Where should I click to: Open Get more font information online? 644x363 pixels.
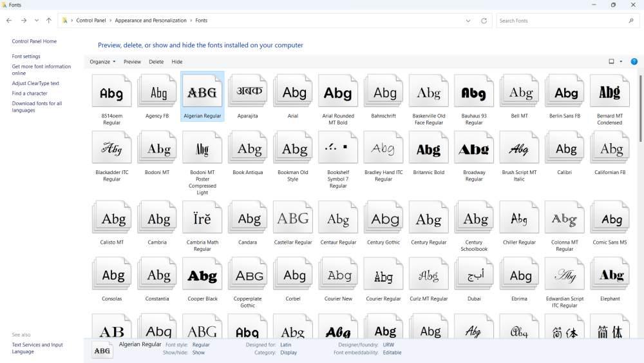(41, 70)
